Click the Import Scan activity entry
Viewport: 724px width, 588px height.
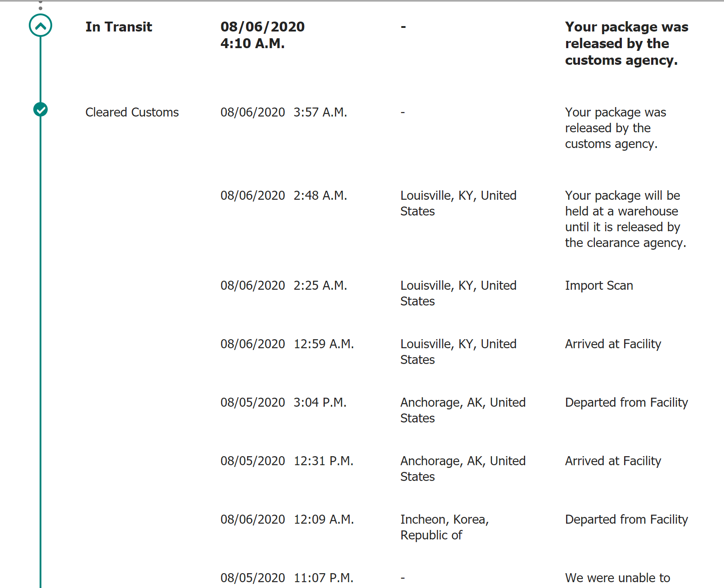pyautogui.click(x=599, y=286)
